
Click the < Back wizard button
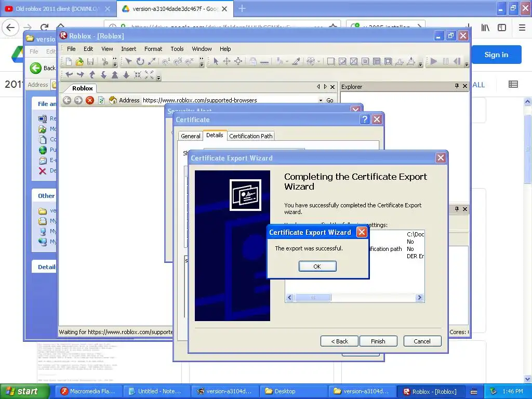tap(339, 341)
